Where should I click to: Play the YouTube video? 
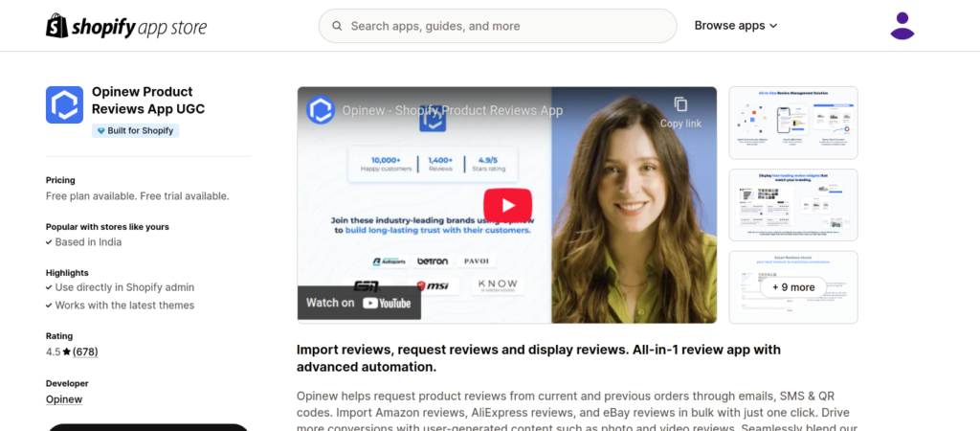coord(507,205)
